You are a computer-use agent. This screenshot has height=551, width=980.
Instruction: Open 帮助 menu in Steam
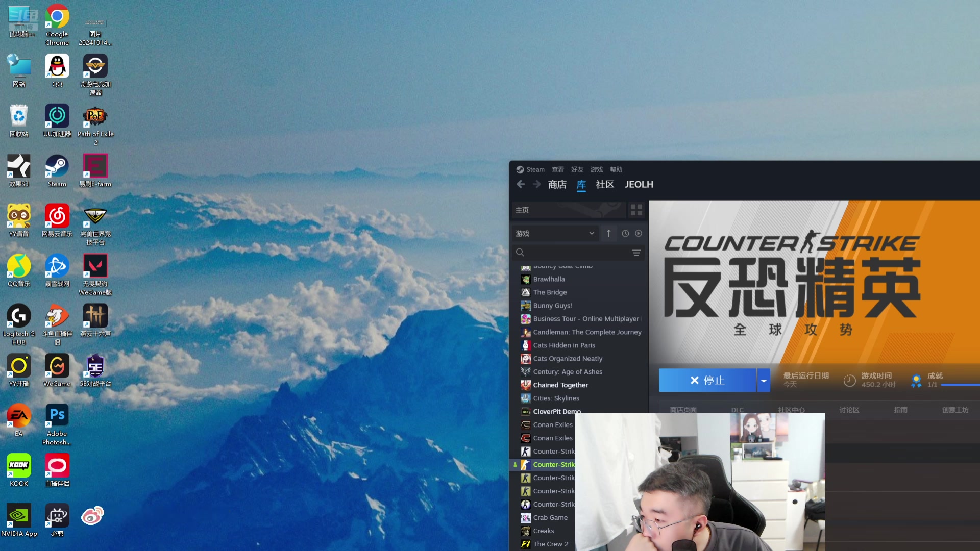[616, 169]
